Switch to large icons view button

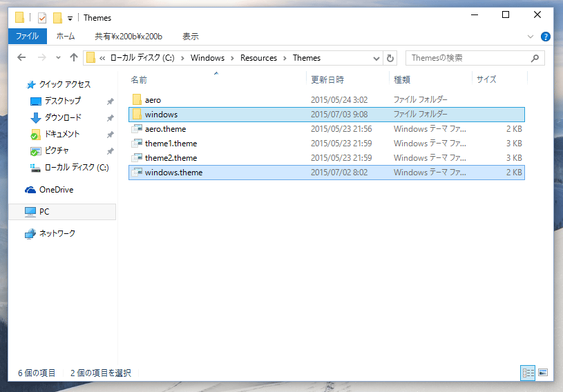(543, 373)
